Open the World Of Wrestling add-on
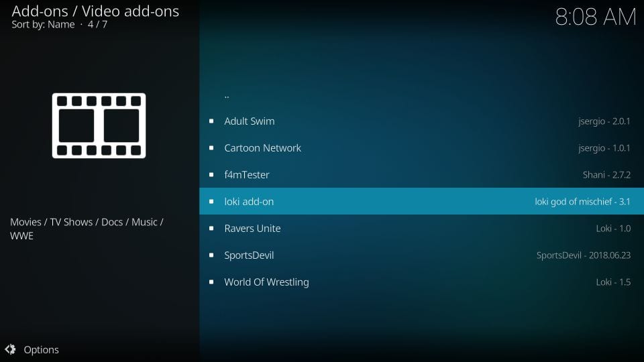 point(421,282)
